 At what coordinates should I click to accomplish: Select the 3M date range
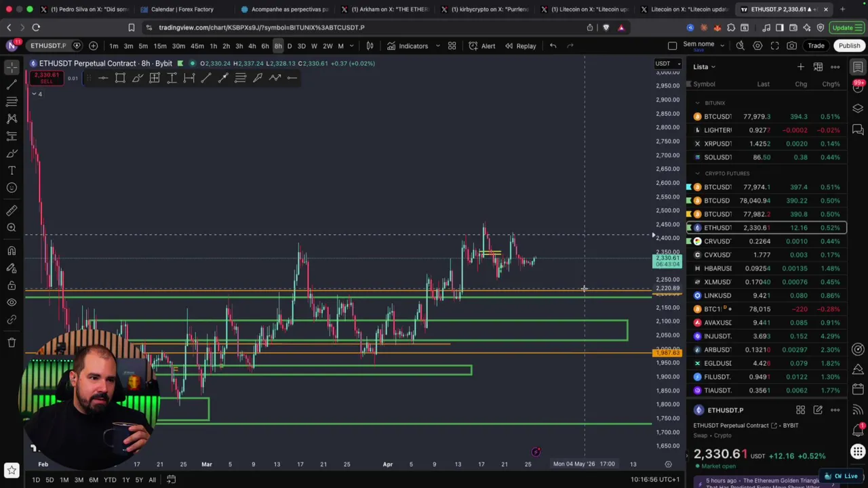coord(79,480)
